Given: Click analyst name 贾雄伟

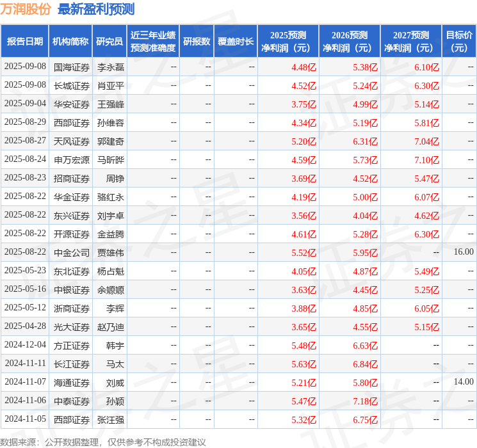Looking at the screenshot, I should (x=110, y=253).
